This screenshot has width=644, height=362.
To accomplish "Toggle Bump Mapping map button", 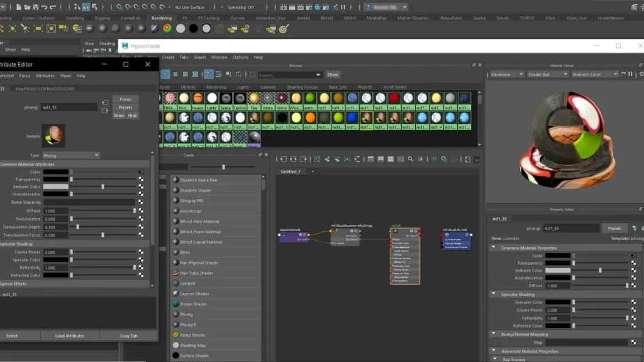I will (141, 202).
